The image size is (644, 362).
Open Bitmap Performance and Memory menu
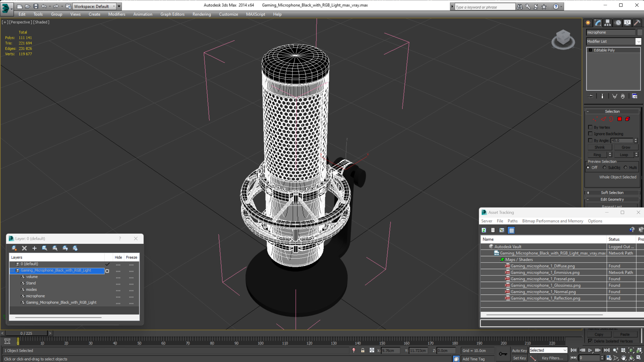pos(553,221)
